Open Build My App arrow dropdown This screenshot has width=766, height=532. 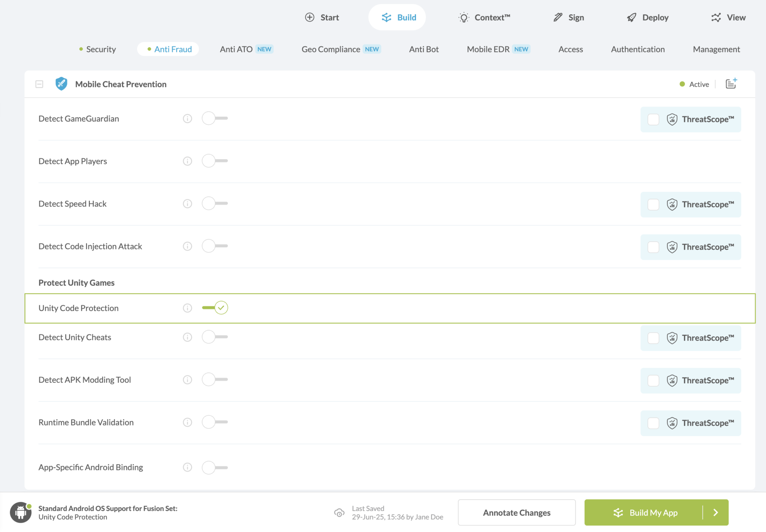(x=716, y=513)
